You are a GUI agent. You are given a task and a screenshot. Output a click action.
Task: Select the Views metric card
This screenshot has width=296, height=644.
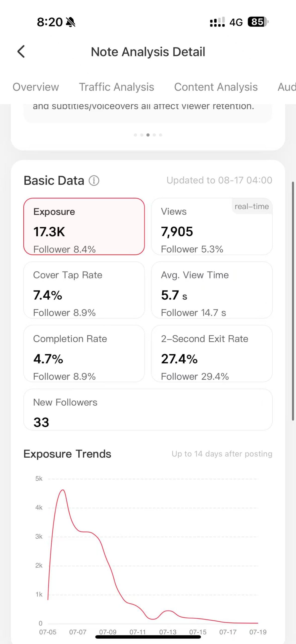pyautogui.click(x=212, y=226)
